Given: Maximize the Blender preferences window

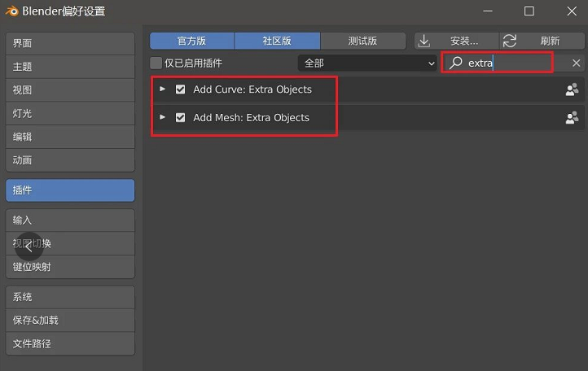Looking at the screenshot, I should tap(529, 11).
